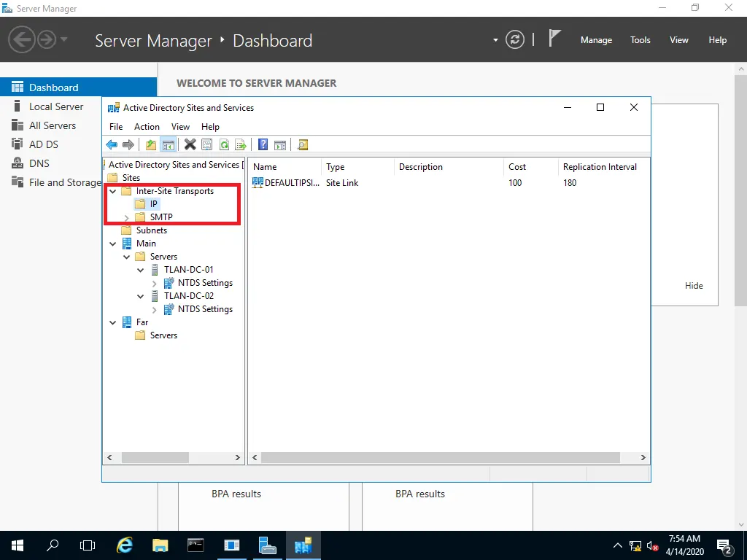Collapse the Far site node
The width and height of the screenshot is (747, 560).
point(113,323)
